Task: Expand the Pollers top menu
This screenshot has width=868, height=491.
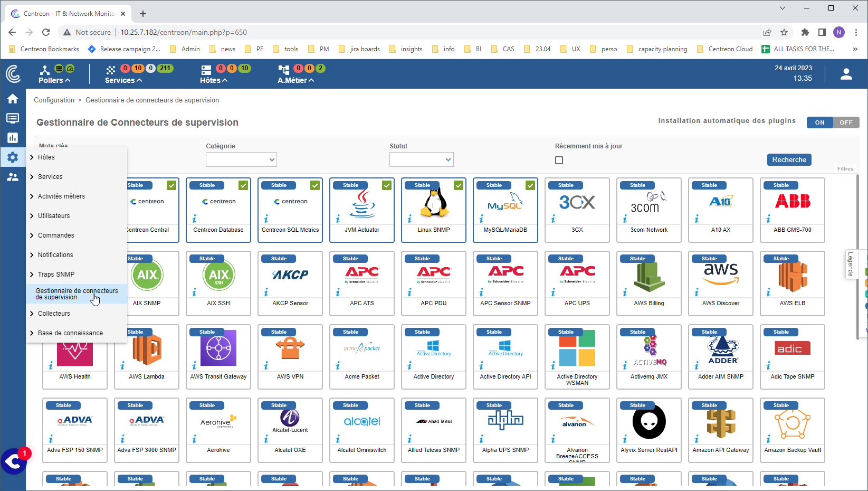Action: pyautogui.click(x=54, y=80)
